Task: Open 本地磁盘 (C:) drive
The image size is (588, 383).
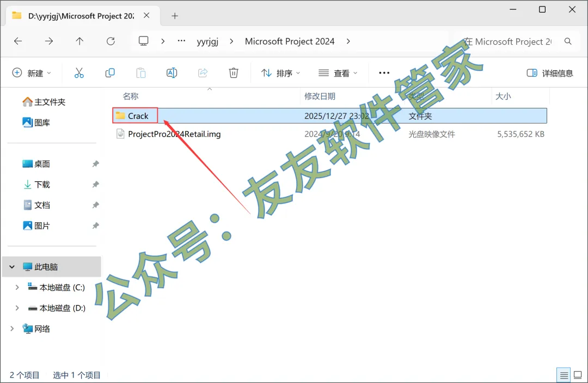Action: (56, 287)
